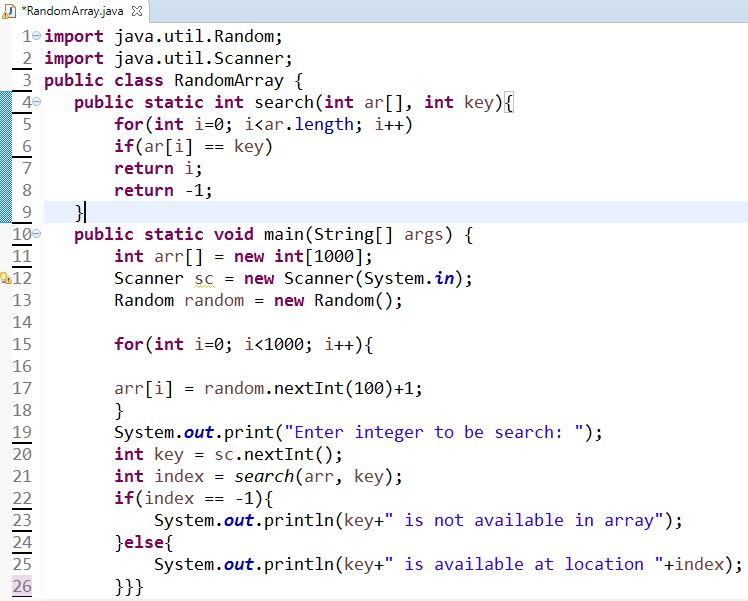Click 'return -1;' on line 8
748x601 pixels.
(163, 190)
